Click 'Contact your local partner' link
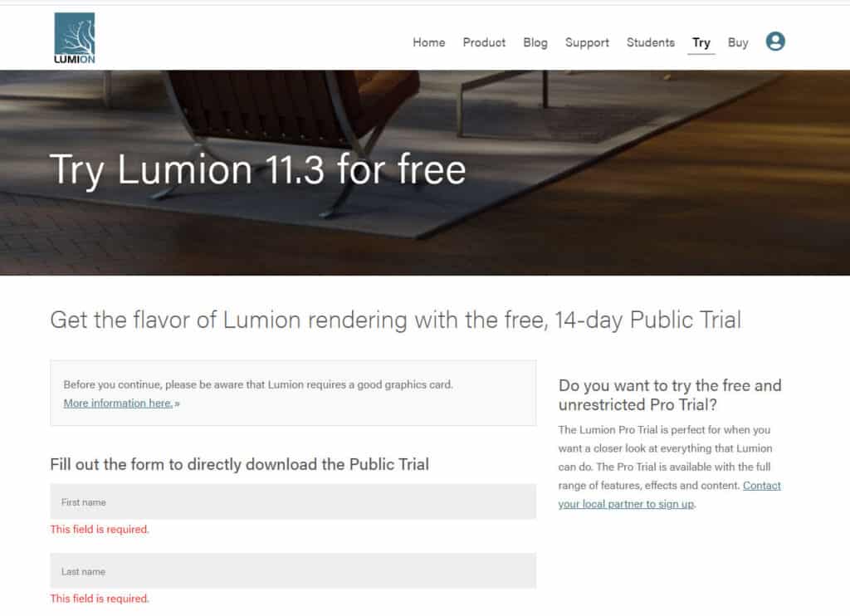850x616 pixels. tap(670, 495)
